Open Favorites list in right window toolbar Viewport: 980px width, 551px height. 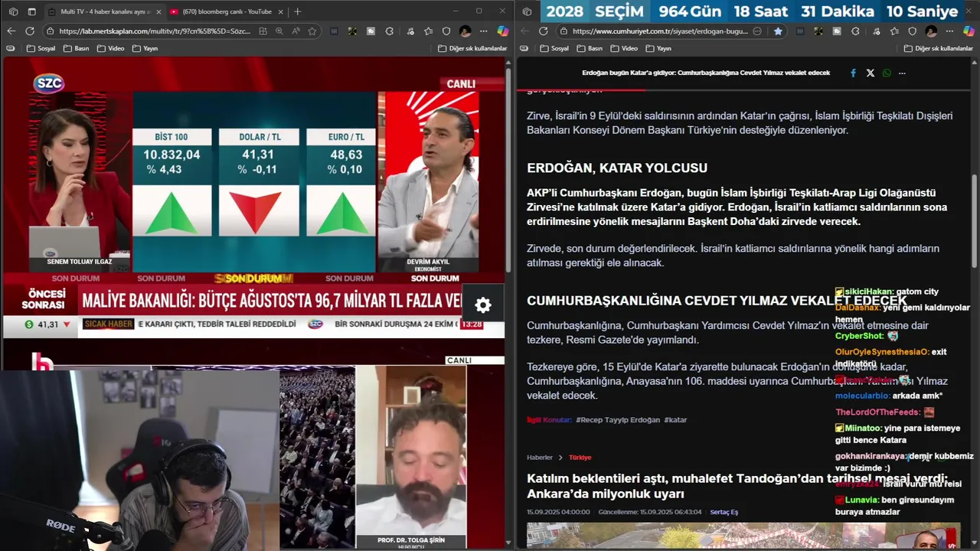click(893, 31)
